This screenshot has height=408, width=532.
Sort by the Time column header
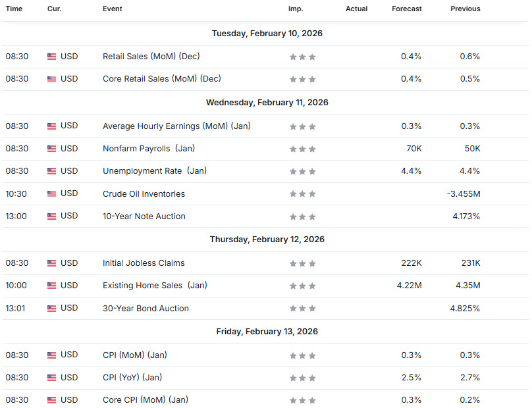[14, 9]
